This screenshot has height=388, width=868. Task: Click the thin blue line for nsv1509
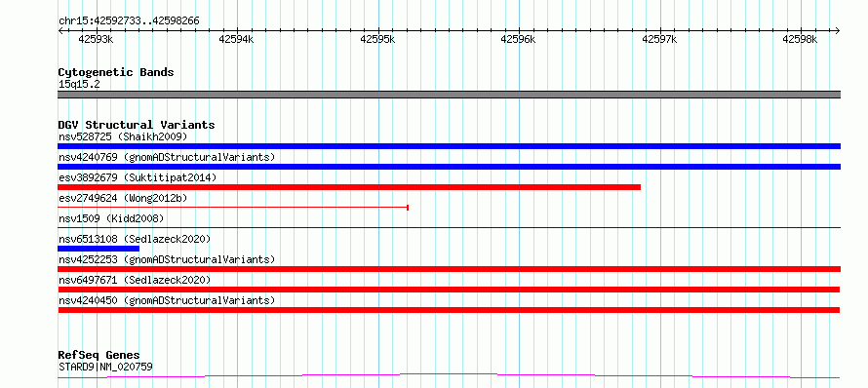(x=449, y=227)
